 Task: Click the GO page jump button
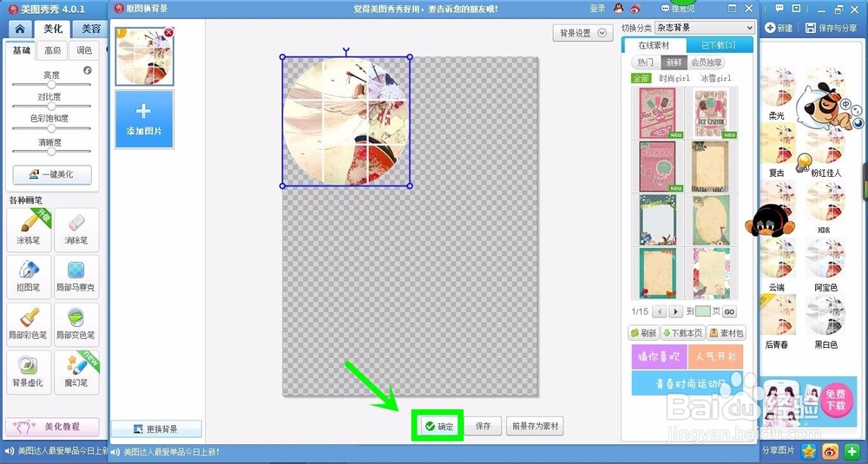click(x=729, y=312)
